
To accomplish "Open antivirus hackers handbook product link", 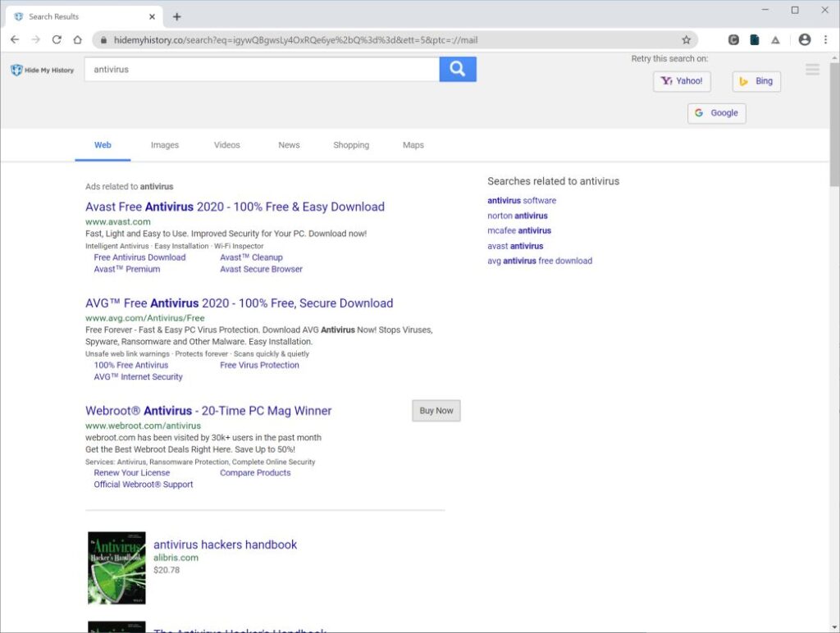I will (225, 544).
